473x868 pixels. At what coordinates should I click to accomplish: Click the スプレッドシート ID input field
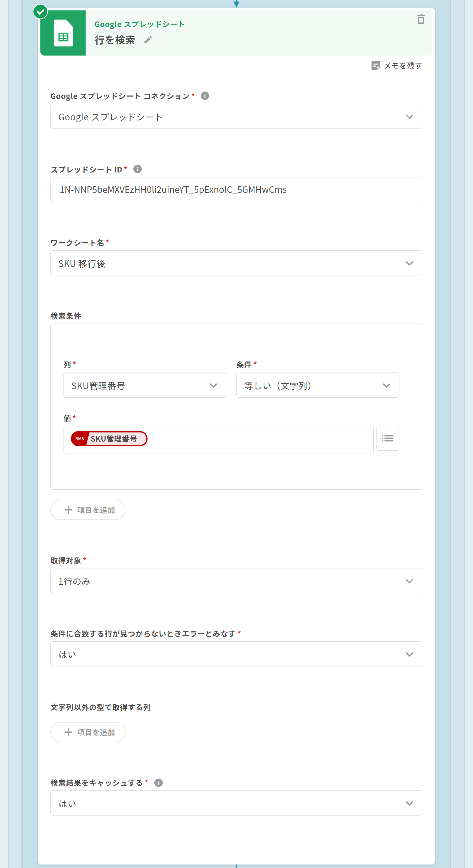(236, 190)
